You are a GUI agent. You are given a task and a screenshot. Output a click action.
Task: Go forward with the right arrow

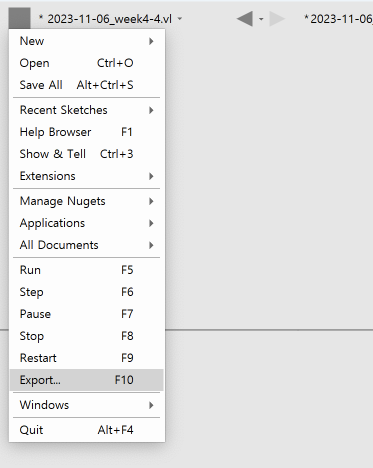pos(277,19)
